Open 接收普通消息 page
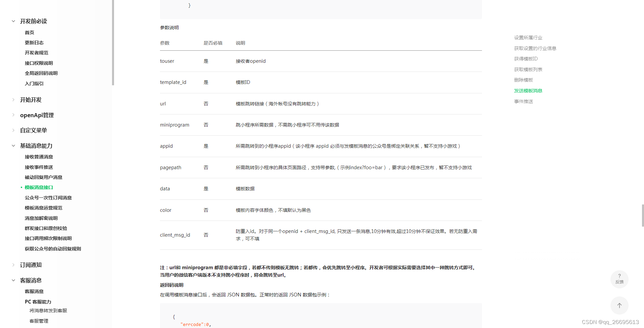This screenshot has height=328, width=644. pyautogui.click(x=39, y=157)
